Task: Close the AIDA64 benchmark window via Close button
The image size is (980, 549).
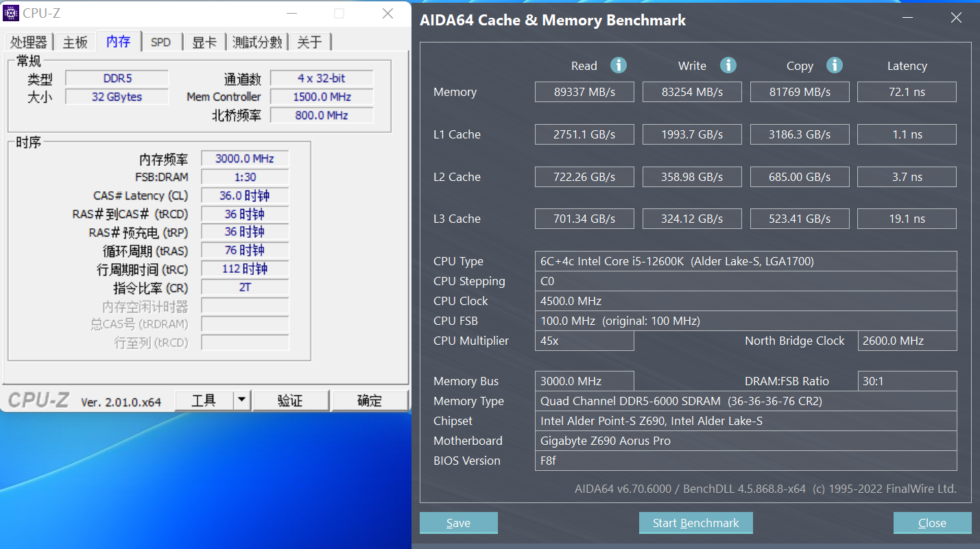Action: click(x=932, y=522)
